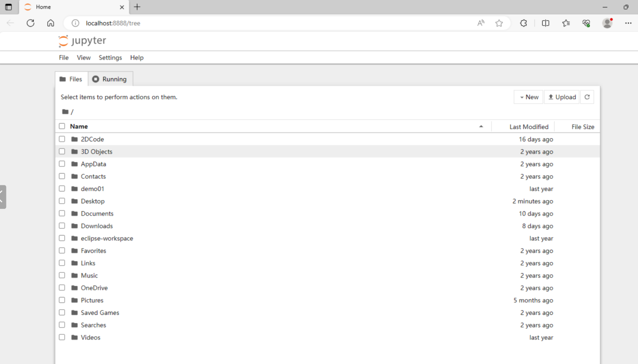Click the Jupyter logo
Viewport: 638px width, 364px height.
tap(82, 40)
